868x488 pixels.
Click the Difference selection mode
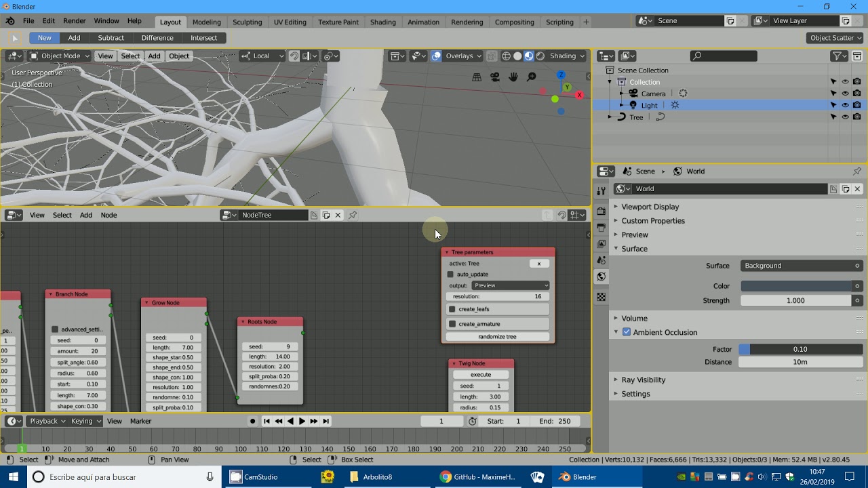(157, 38)
